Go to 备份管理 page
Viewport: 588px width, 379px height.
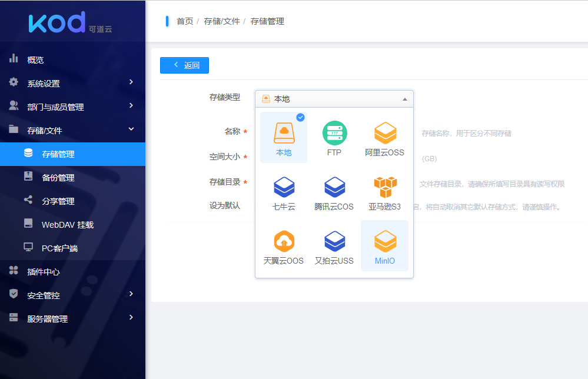[73, 178]
